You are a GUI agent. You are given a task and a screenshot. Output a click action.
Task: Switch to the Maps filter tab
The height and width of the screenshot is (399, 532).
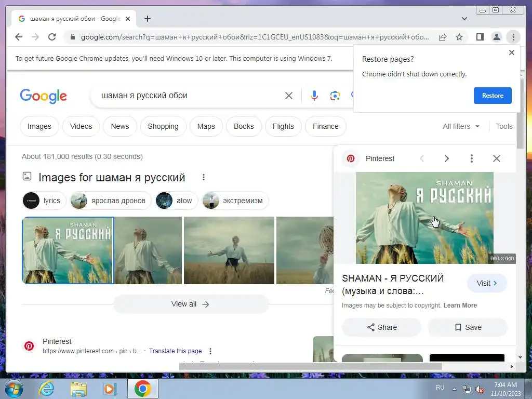(x=206, y=126)
